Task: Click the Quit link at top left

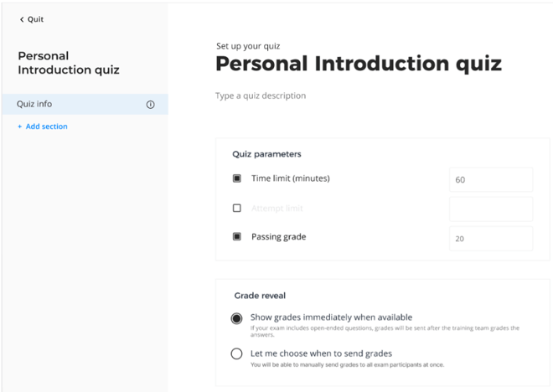Action: tap(36, 19)
